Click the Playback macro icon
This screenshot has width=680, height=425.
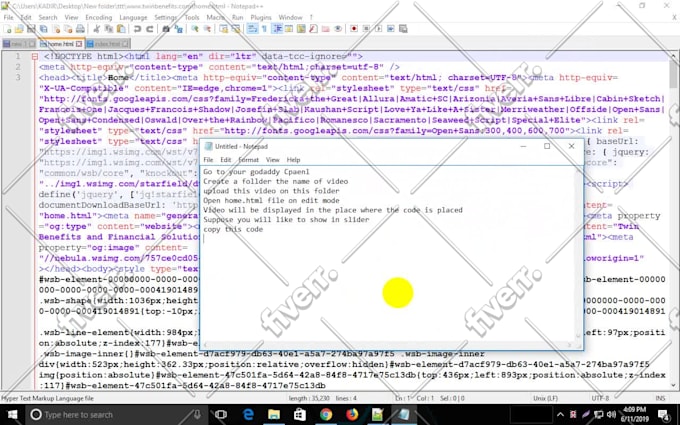378,29
